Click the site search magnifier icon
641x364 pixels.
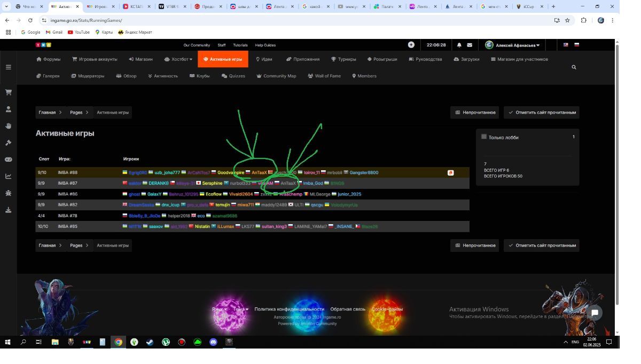574,67
